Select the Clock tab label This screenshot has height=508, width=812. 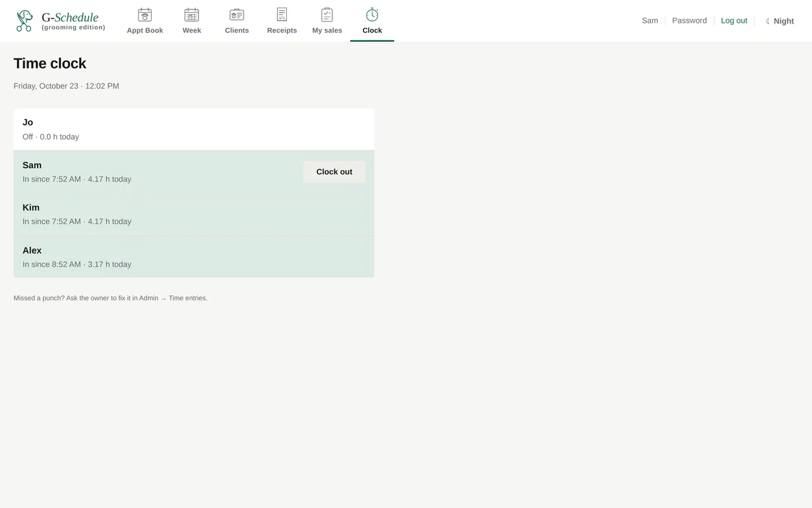click(x=372, y=30)
